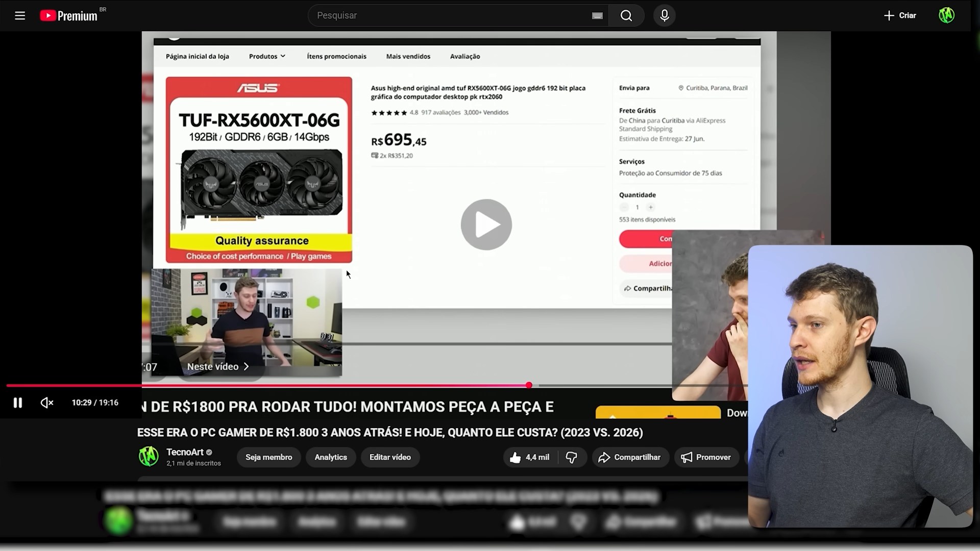
Task: Click the YouTube Premium logo
Action: click(69, 16)
